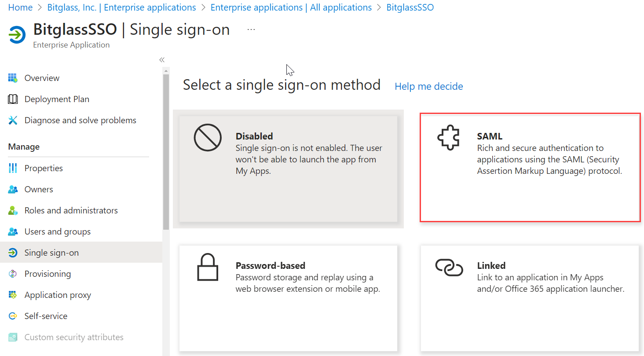The width and height of the screenshot is (644, 356).
Task: Open Diagnose and solve problems
Action: click(x=80, y=120)
